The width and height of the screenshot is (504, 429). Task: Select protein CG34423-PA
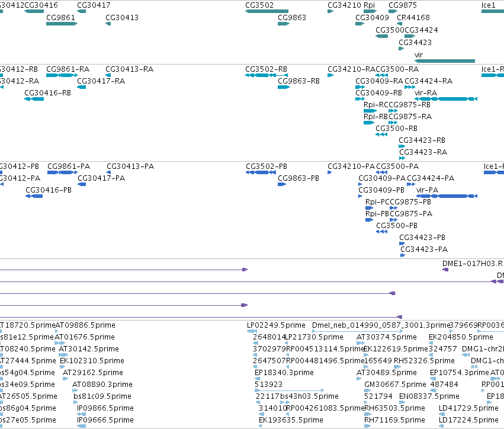[402, 255]
